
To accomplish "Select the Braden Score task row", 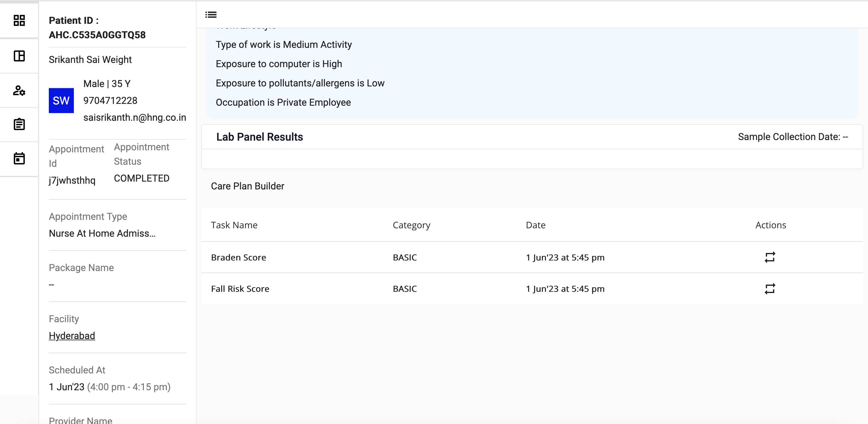I will point(239,257).
